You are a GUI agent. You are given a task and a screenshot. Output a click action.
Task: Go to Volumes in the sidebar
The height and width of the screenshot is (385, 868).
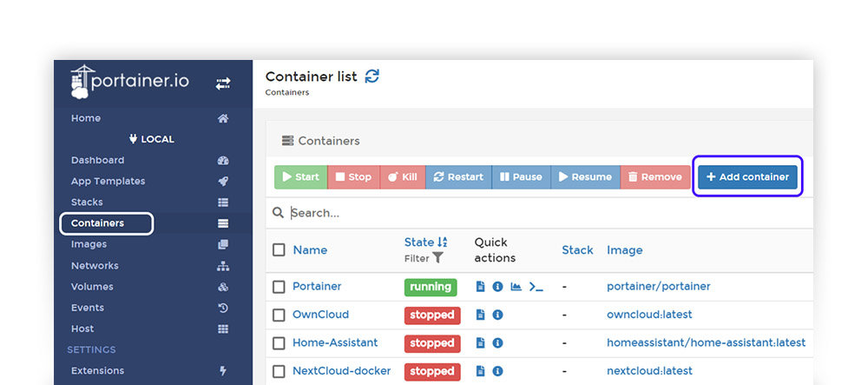[92, 287]
